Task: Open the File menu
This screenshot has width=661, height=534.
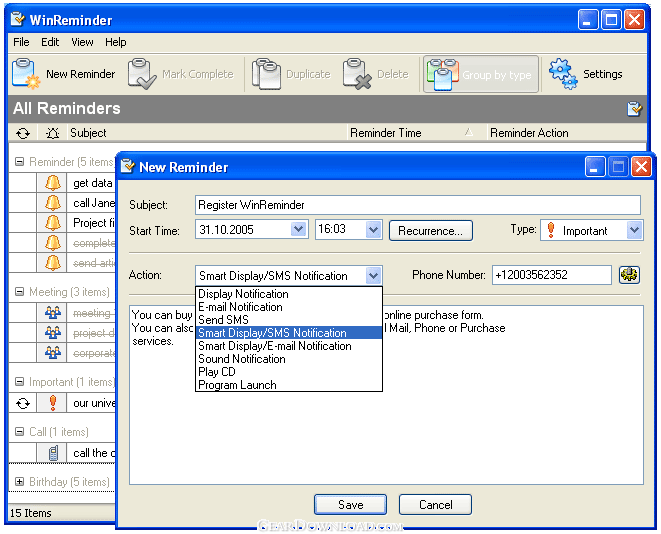Action: (21, 42)
